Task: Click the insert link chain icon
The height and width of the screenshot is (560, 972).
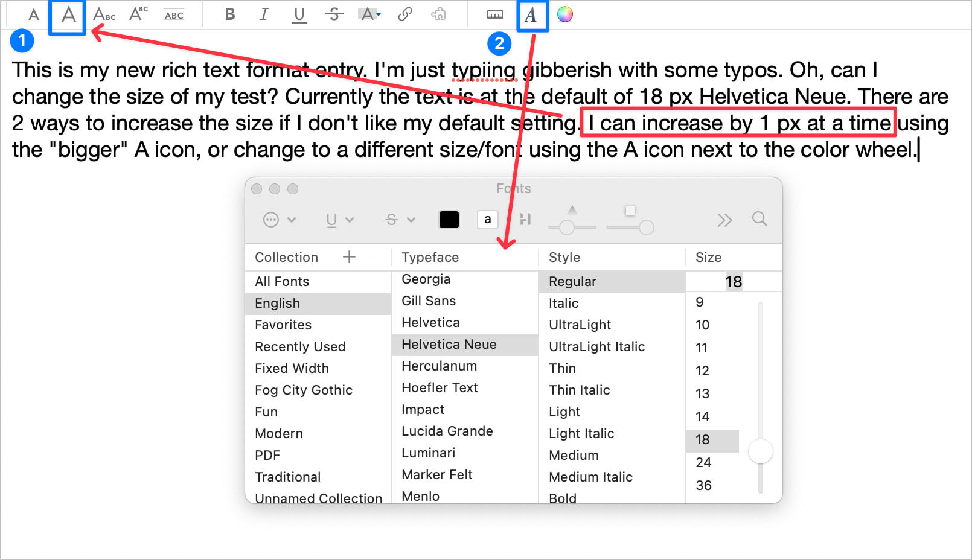Action: [404, 14]
